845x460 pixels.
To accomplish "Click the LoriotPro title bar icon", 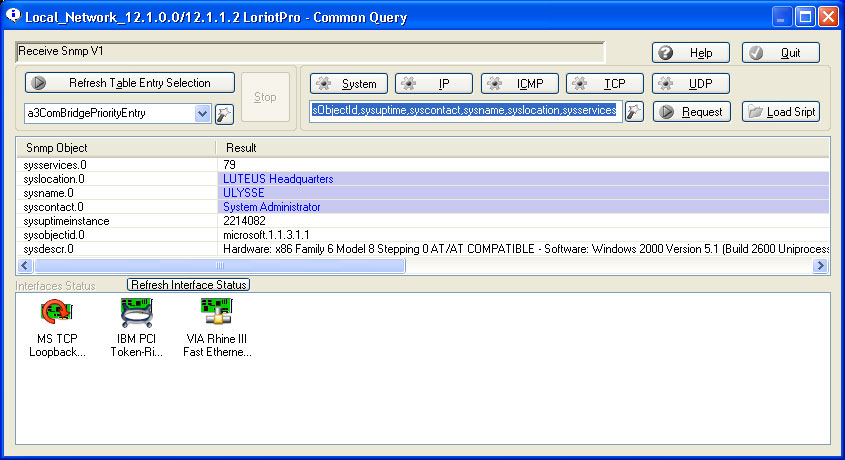I will [x=13, y=16].
